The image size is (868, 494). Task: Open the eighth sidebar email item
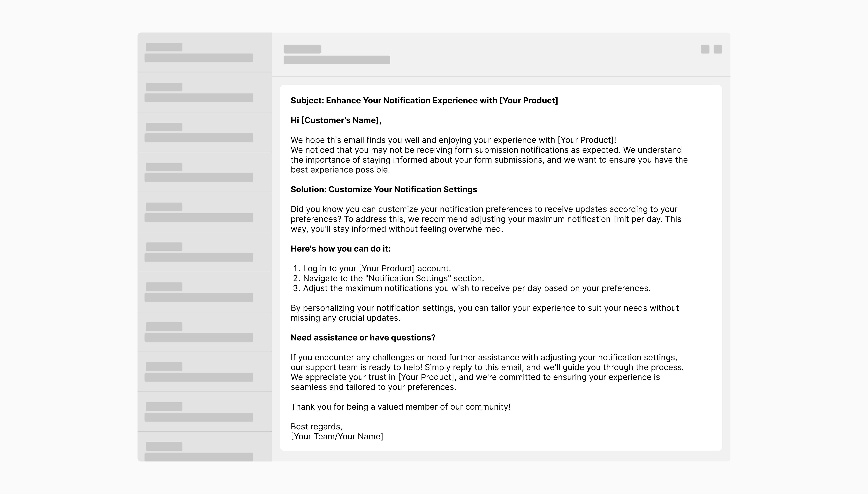(204, 332)
